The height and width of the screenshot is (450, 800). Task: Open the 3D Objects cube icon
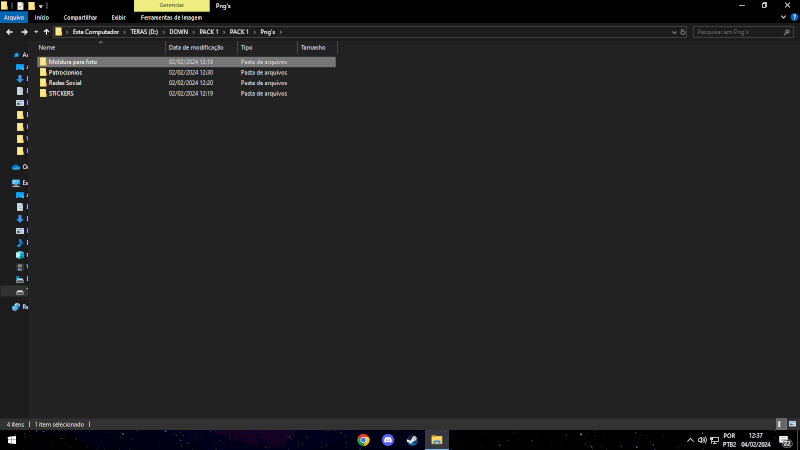pos(20,255)
